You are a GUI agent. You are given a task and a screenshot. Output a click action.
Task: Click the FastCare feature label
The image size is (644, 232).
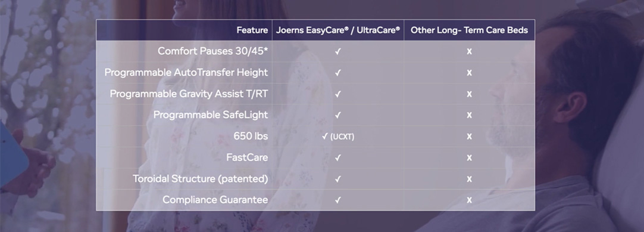[x=247, y=157]
